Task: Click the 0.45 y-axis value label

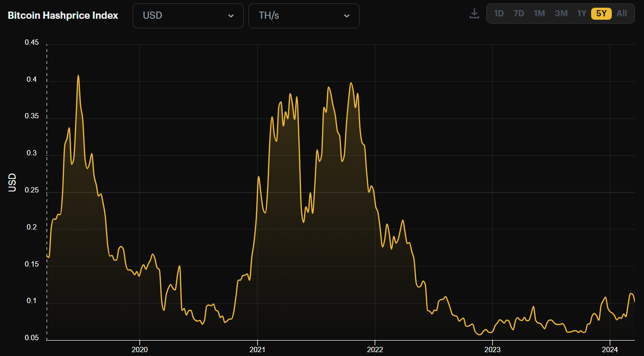Action: click(x=31, y=42)
